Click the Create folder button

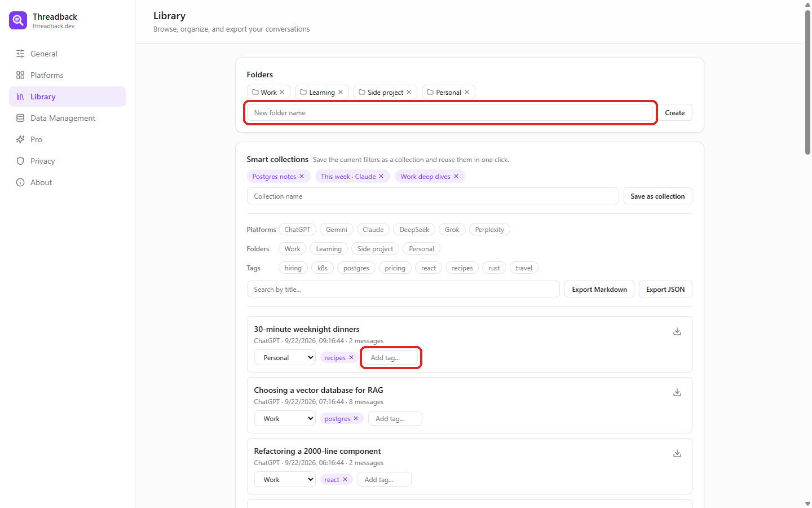675,112
